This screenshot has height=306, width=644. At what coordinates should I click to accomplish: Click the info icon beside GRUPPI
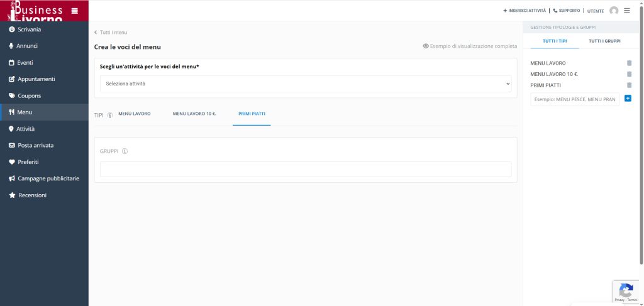pyautogui.click(x=125, y=151)
